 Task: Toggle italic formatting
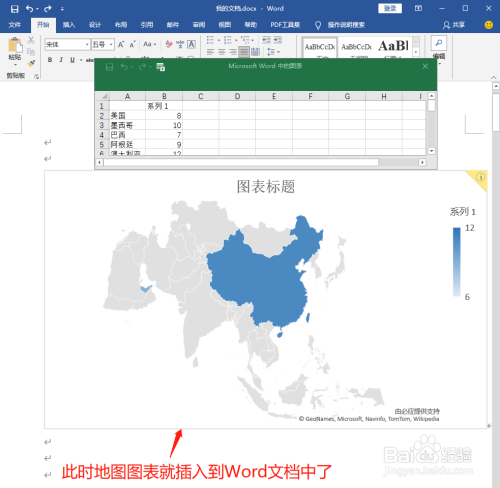tap(61, 60)
